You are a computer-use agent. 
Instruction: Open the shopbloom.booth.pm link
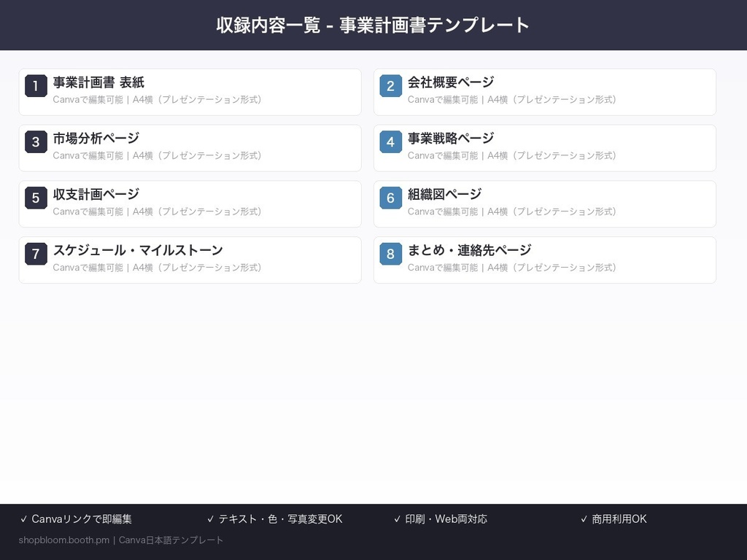coord(63,540)
